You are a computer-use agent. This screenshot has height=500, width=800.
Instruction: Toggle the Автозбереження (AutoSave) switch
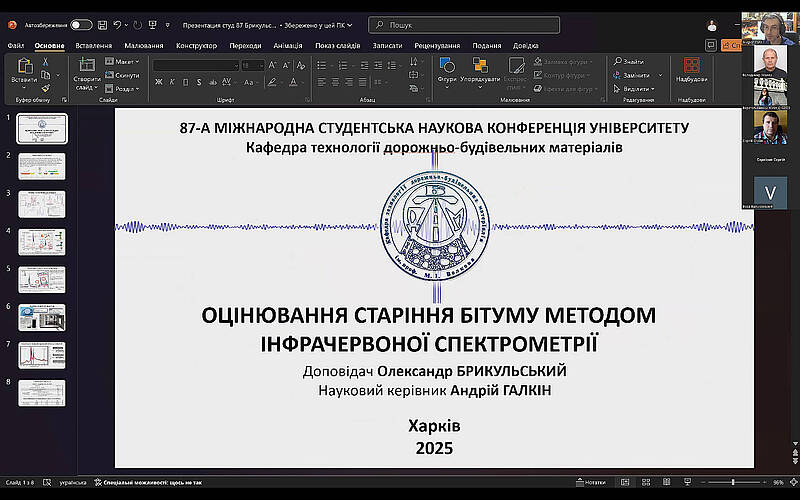[81, 24]
